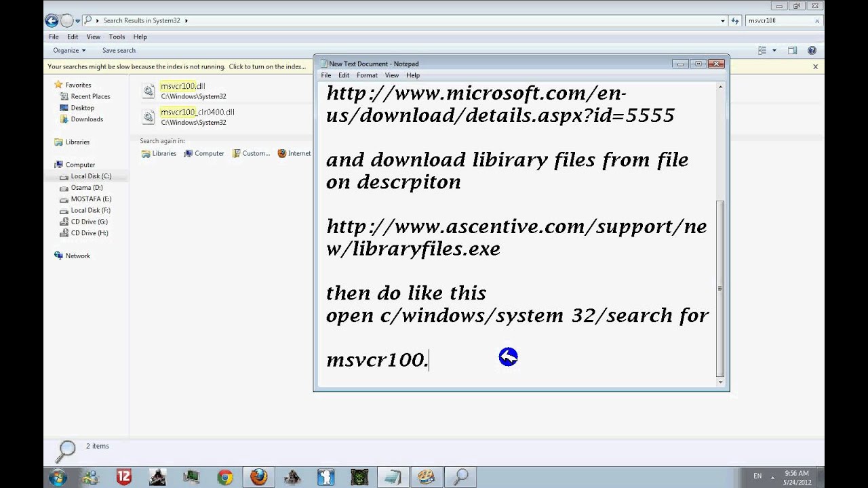Open the View menu in Explorer
Screen dimensions: 868x488
[x=94, y=37]
